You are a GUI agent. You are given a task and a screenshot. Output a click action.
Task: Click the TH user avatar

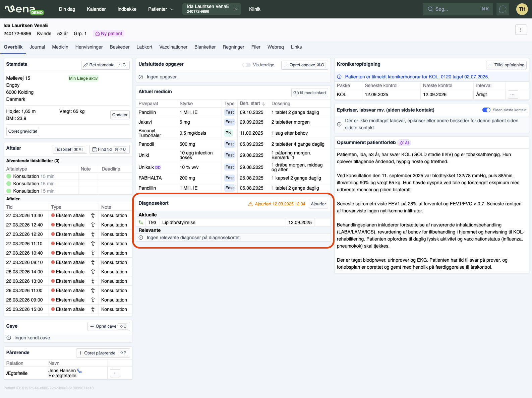[522, 9]
